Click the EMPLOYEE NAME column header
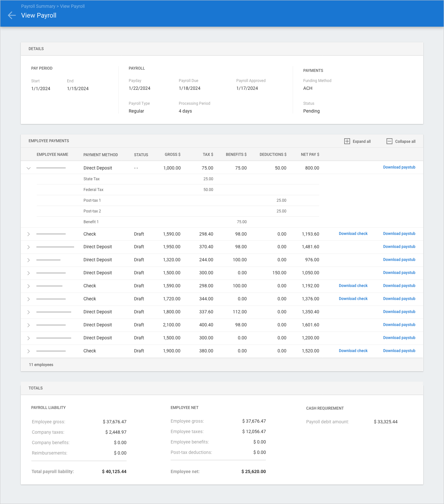This screenshot has height=504, width=444. click(52, 155)
